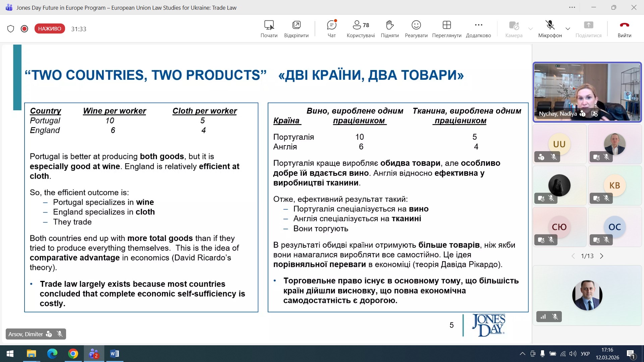Screen dimensions: 644x362
Task: Open Додатково more options menu
Action: [478, 28]
